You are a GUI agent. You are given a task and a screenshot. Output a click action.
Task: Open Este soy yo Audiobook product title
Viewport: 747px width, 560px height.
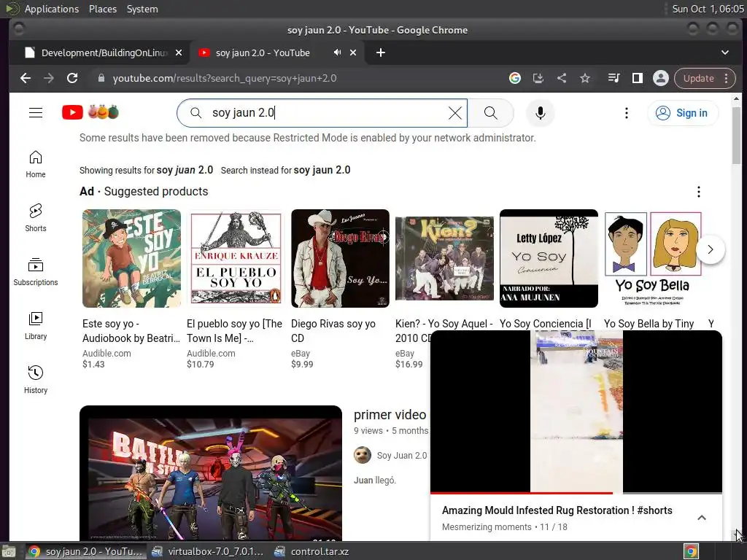point(131,331)
